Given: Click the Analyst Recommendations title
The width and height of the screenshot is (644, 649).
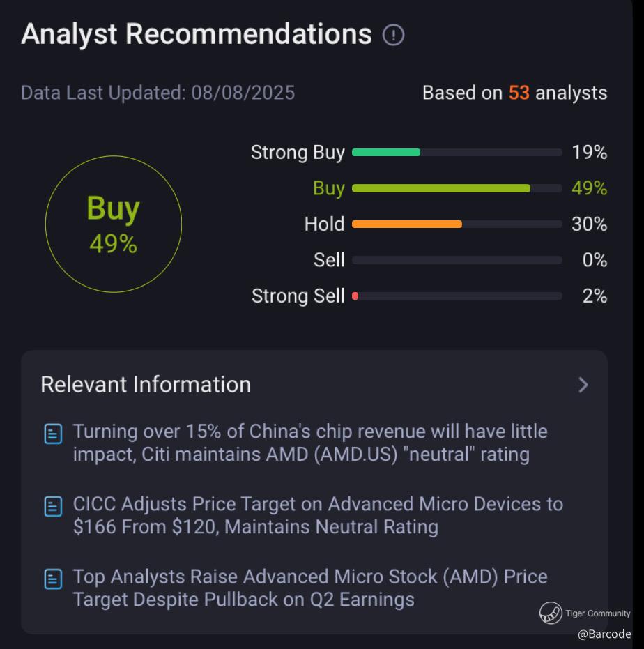Looking at the screenshot, I should click(x=197, y=34).
